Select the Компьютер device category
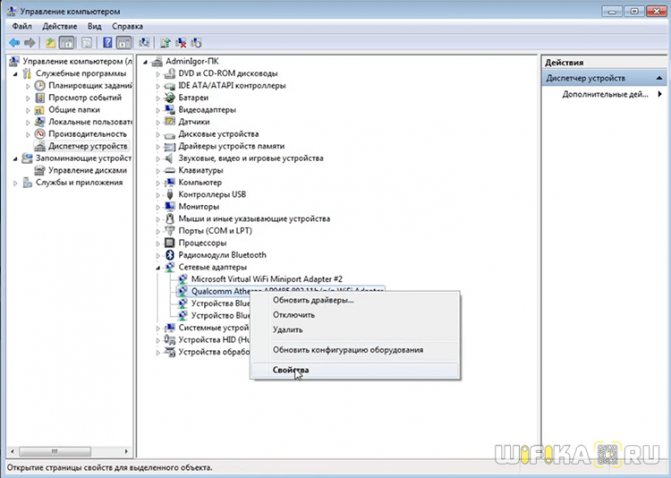The image size is (671, 478). pos(200,182)
